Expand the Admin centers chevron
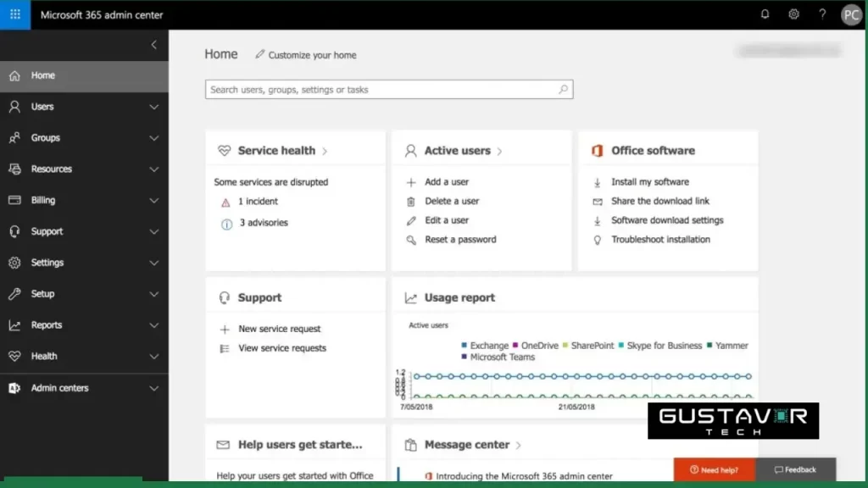 (x=154, y=388)
